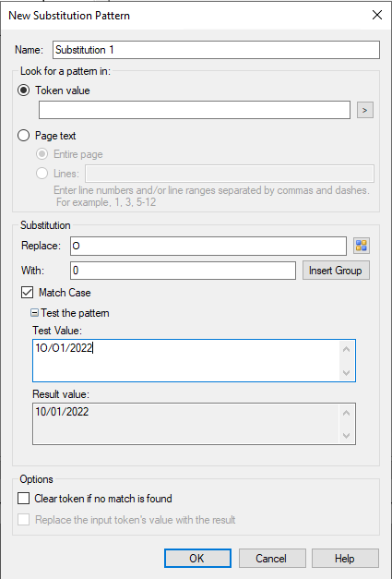392x579 pixels.
Task: Click the Insert Group button
Action: point(336,271)
